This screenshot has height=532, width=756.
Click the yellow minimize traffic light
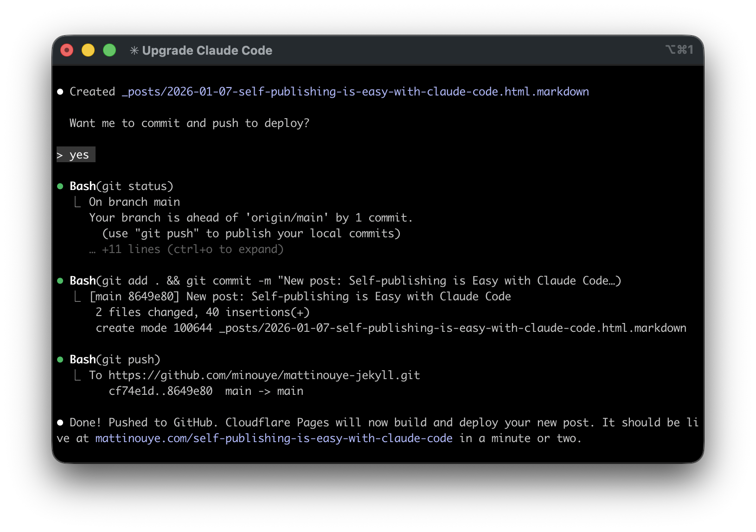tap(88, 50)
